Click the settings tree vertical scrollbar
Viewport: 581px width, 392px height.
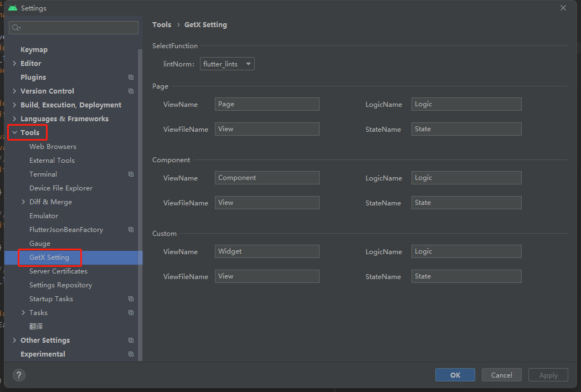click(x=140, y=204)
